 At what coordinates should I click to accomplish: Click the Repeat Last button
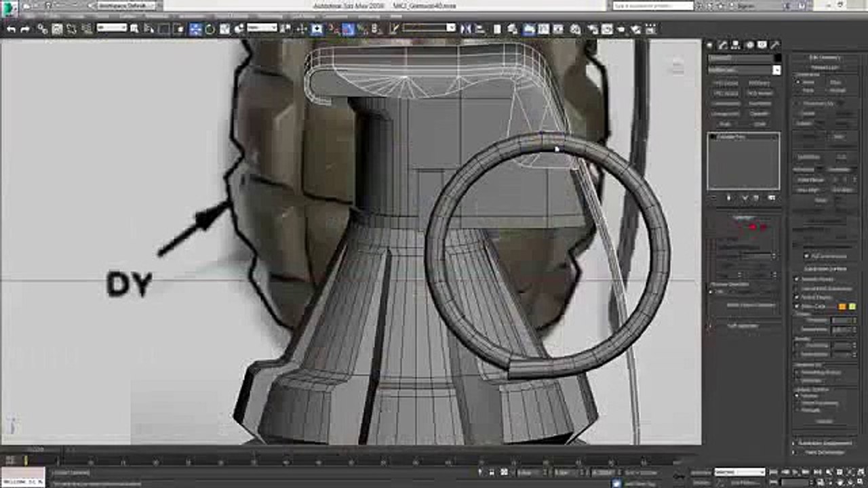(x=825, y=68)
